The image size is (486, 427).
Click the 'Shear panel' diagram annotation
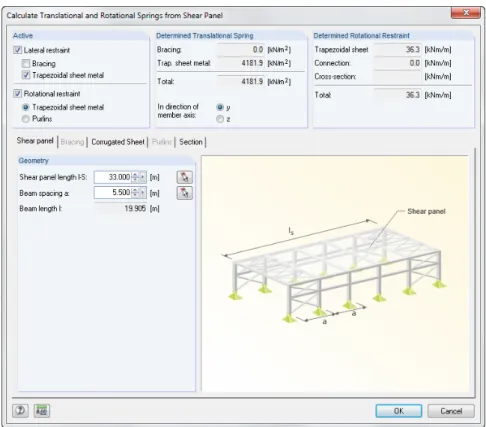[426, 211]
